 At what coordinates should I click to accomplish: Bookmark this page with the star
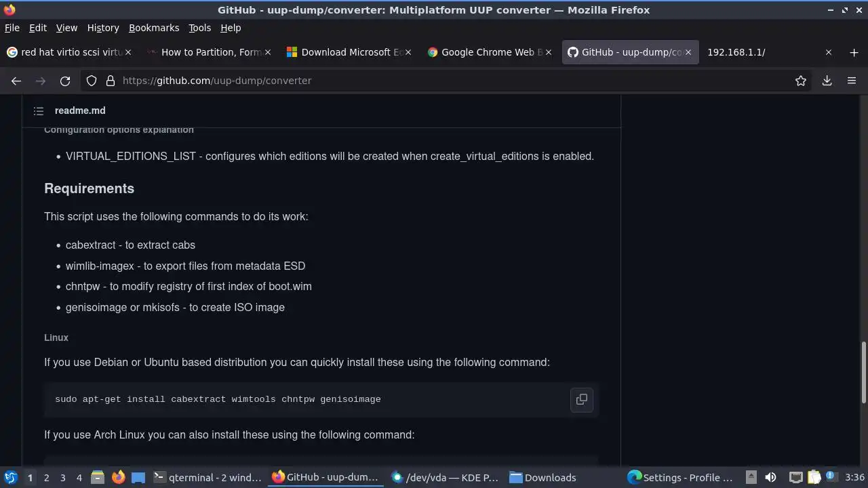pos(801,81)
